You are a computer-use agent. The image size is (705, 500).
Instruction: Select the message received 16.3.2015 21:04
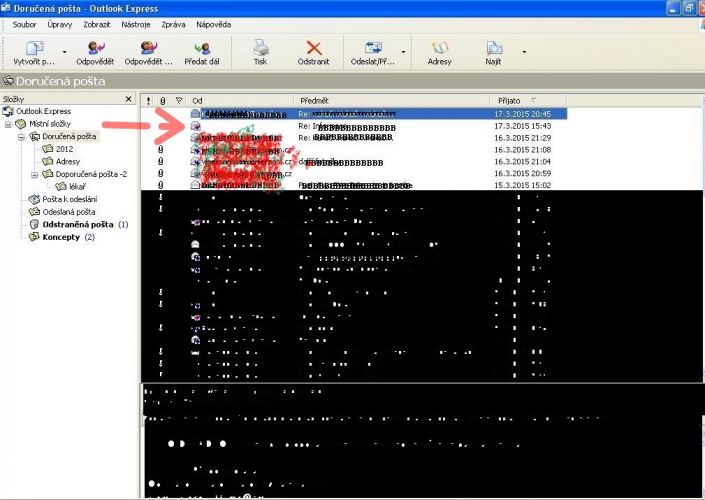coord(354,161)
